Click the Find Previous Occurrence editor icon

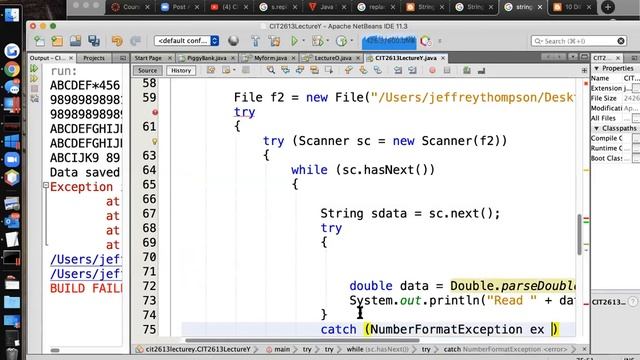coord(285,71)
